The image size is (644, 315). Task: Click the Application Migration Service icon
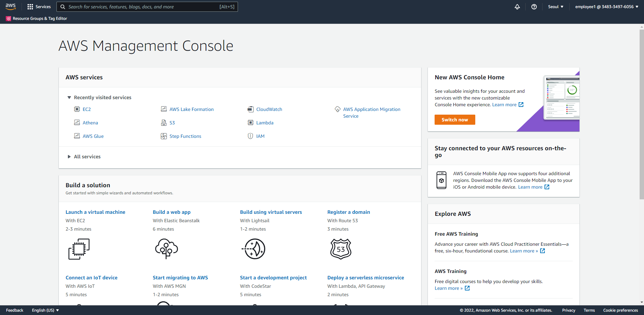pos(337,109)
